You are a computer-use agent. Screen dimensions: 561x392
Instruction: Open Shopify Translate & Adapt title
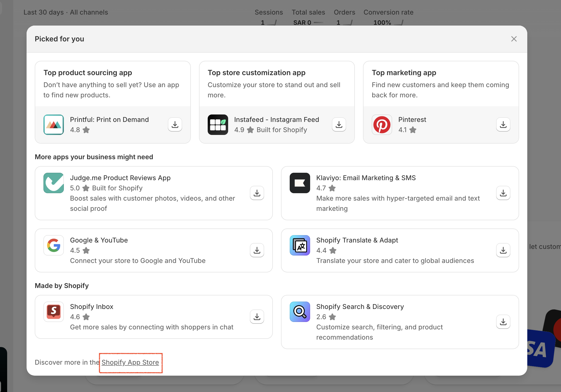[357, 240]
